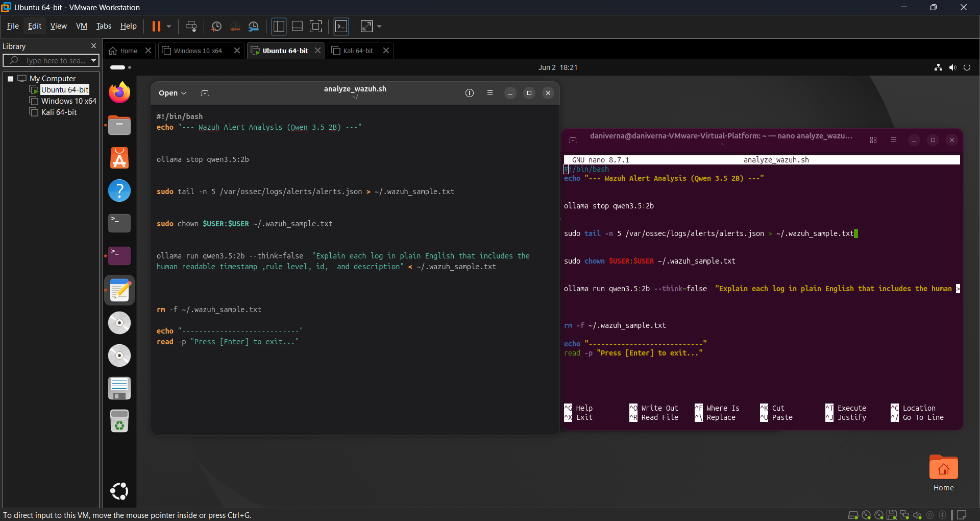Click the stretch guest display icon

tap(366, 27)
